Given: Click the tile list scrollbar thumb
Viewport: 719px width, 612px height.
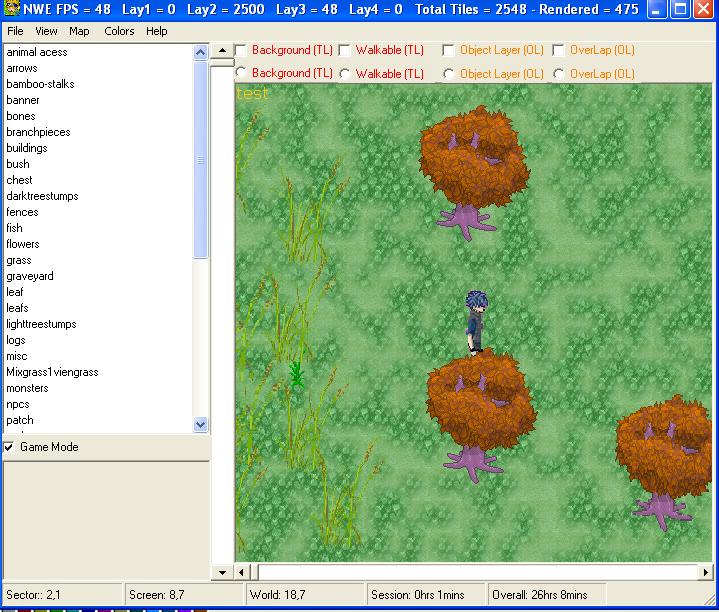Looking at the screenshot, I should pos(201,160).
